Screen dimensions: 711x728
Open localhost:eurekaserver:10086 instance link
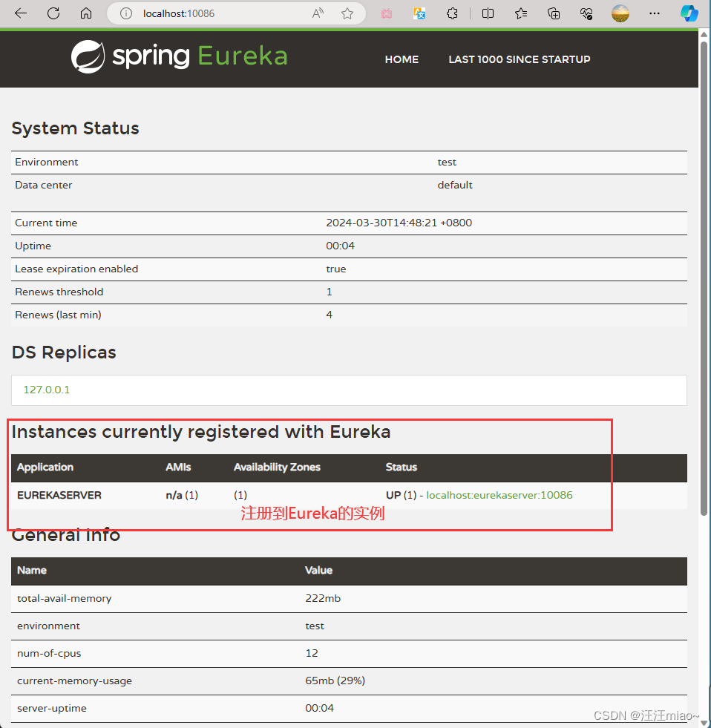(499, 495)
